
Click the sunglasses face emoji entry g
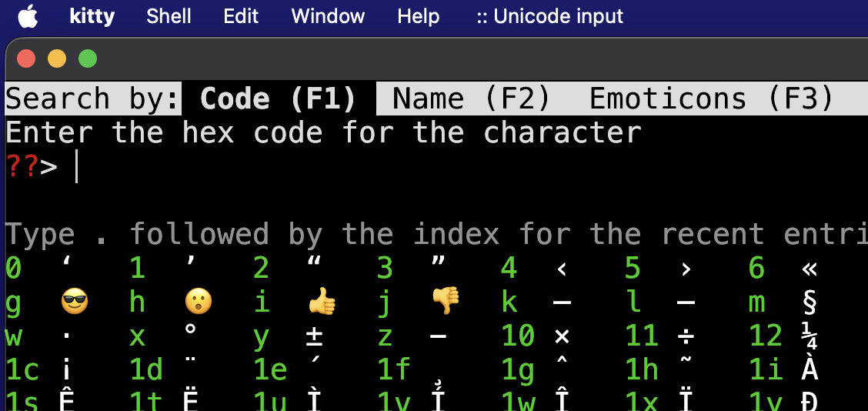[x=75, y=303]
